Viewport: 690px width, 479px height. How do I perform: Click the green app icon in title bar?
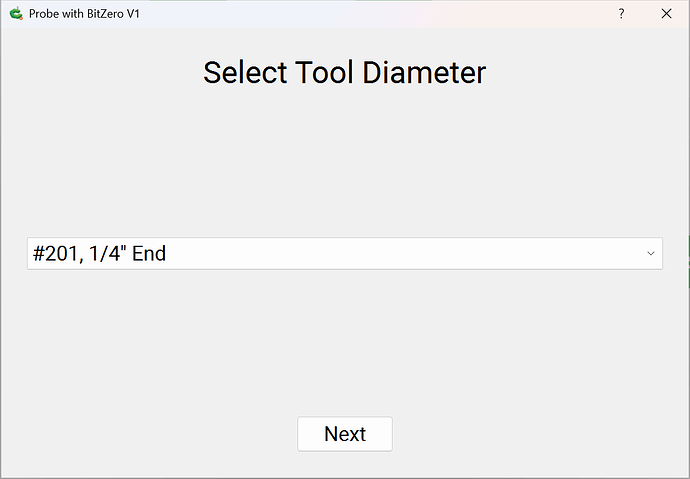[15, 14]
